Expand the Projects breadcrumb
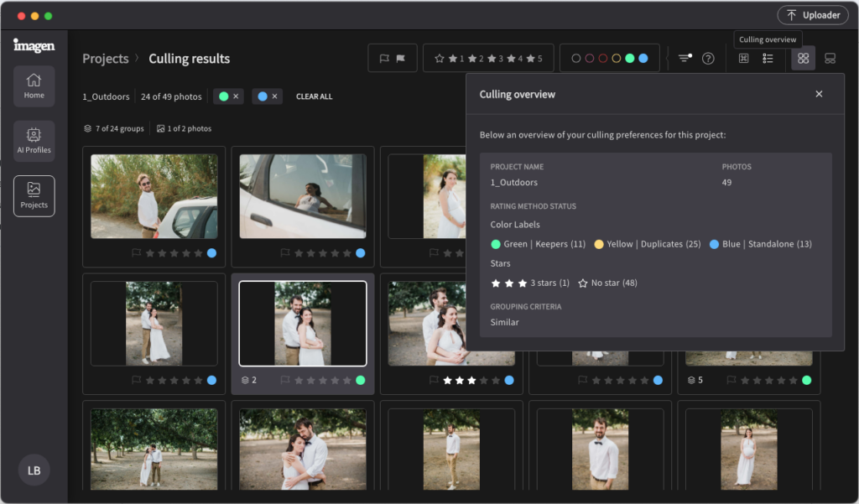The image size is (859, 504). 106,59
